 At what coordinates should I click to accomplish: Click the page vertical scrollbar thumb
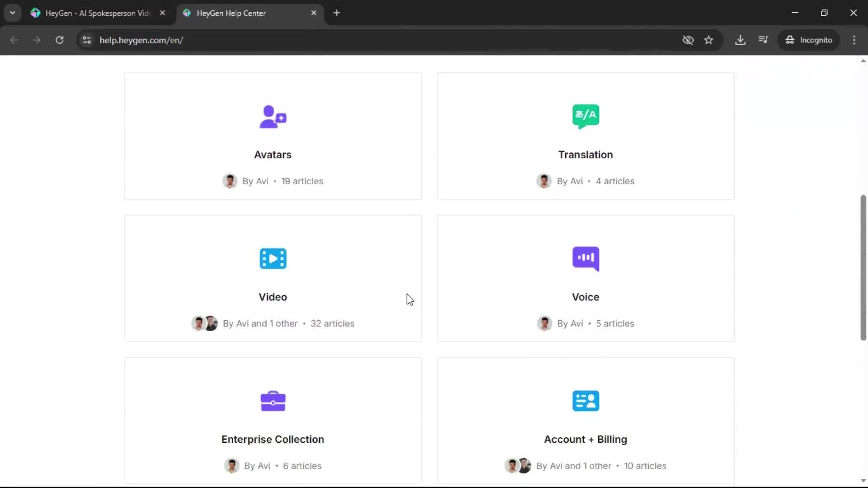(863, 267)
